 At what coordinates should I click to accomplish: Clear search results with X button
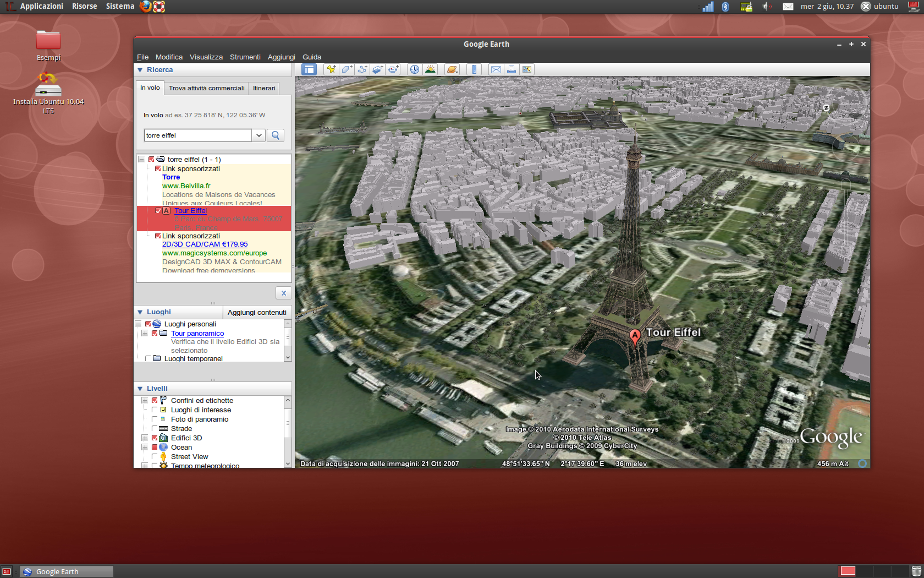(x=283, y=293)
